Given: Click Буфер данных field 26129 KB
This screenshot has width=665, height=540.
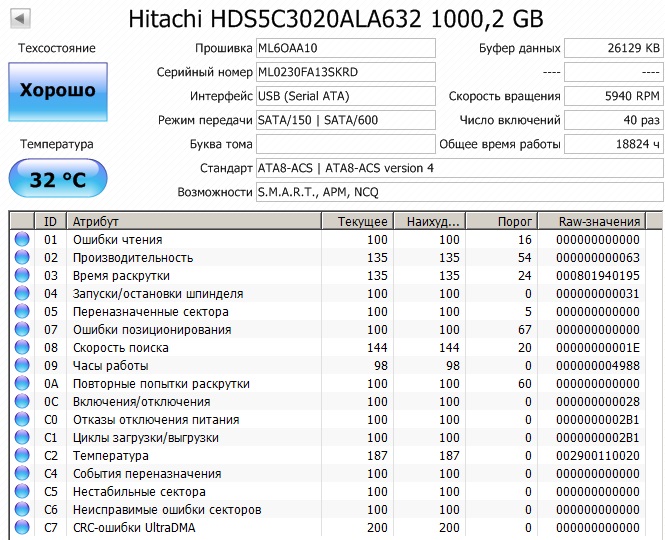Looking at the screenshot, I should (x=614, y=48).
